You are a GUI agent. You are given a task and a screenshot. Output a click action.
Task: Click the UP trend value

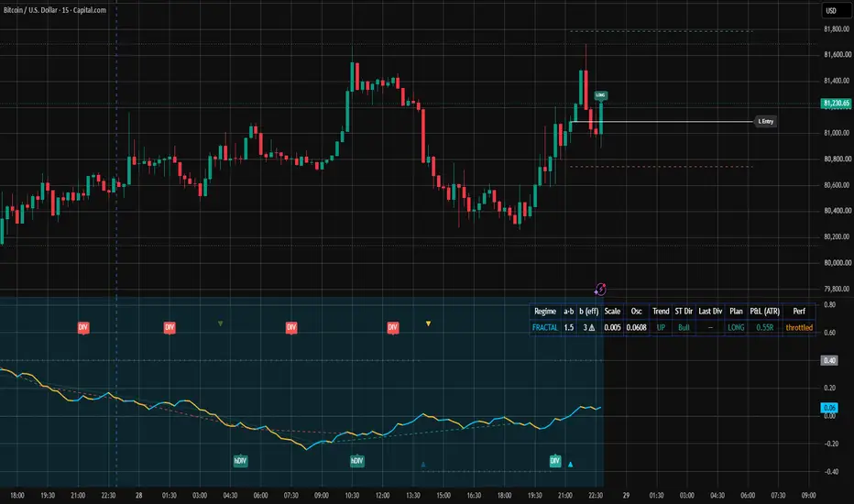(x=661, y=327)
